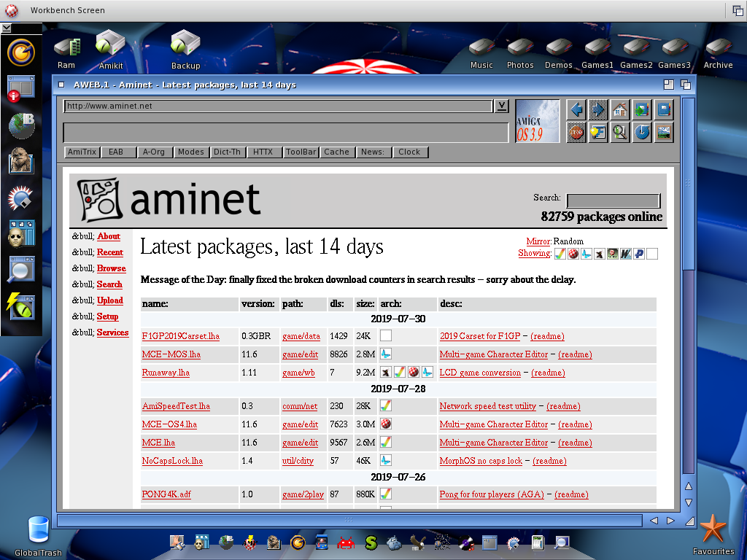The image size is (747, 560).
Task: Open the hotlist notebook icon
Action: 664,110
